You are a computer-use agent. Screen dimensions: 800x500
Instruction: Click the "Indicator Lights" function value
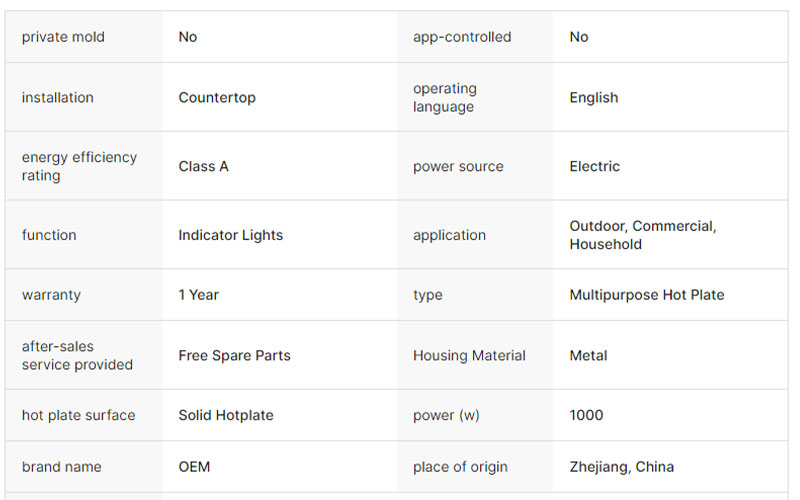tap(231, 235)
